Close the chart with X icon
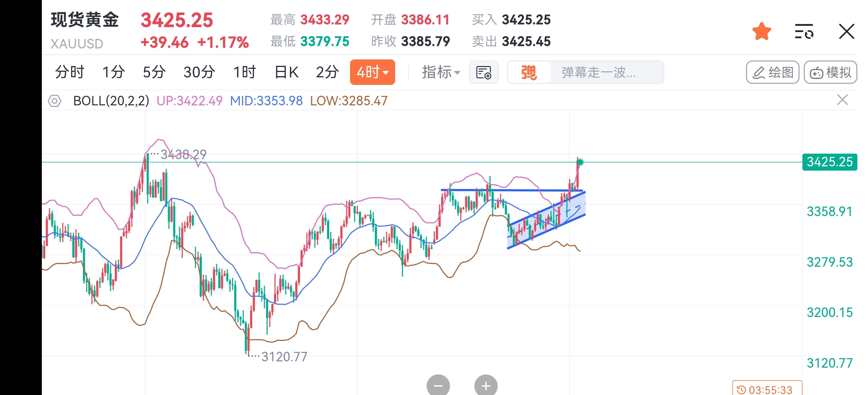Screen dimensions: 868x395 (x=846, y=31)
